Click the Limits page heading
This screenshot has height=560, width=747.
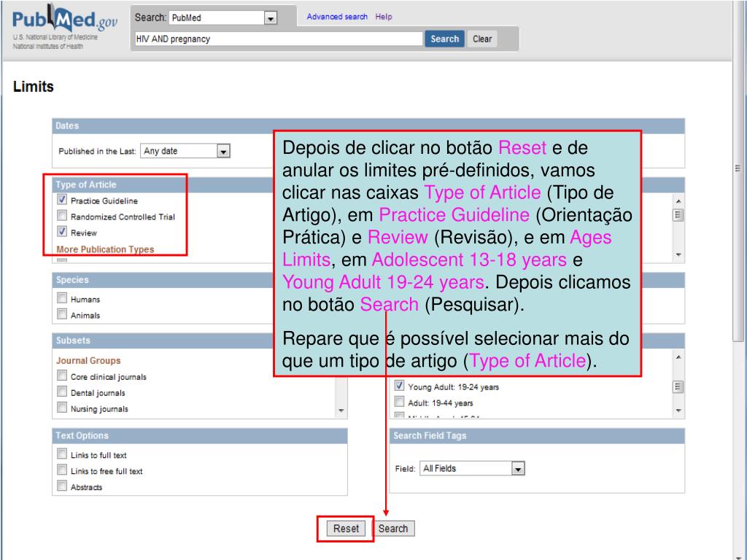pyautogui.click(x=34, y=87)
